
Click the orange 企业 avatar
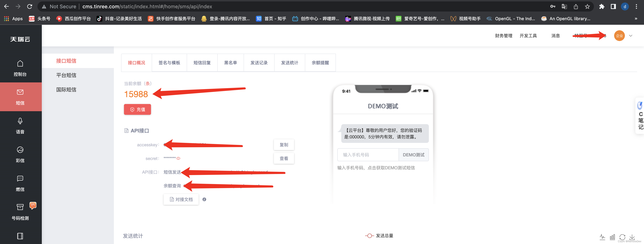619,36
